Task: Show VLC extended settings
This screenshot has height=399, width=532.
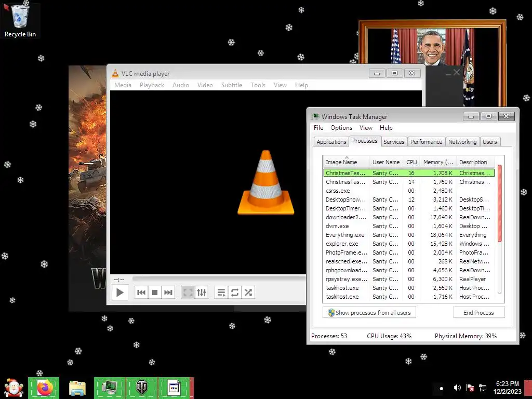Action: (201, 292)
